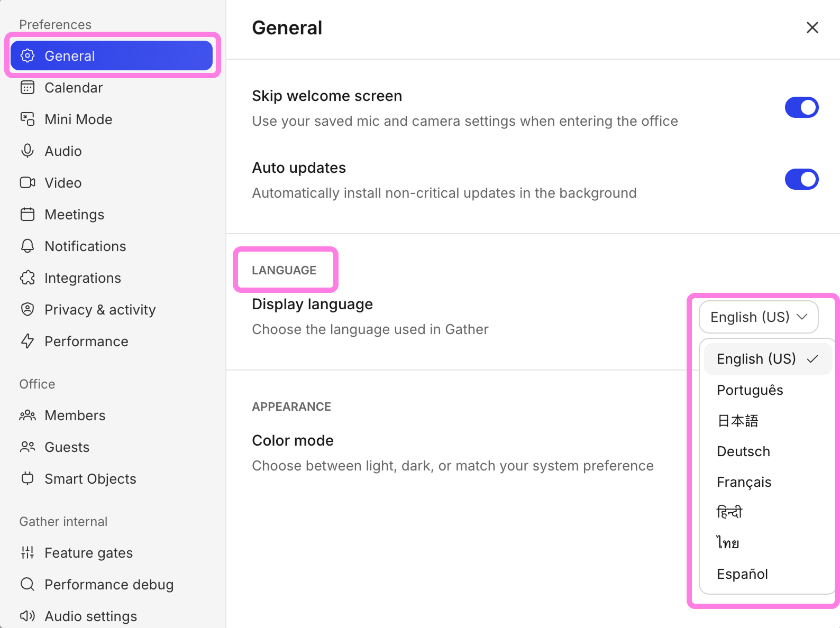Click the Guests people icon
Viewport: 840px width, 628px height.
pyautogui.click(x=28, y=447)
